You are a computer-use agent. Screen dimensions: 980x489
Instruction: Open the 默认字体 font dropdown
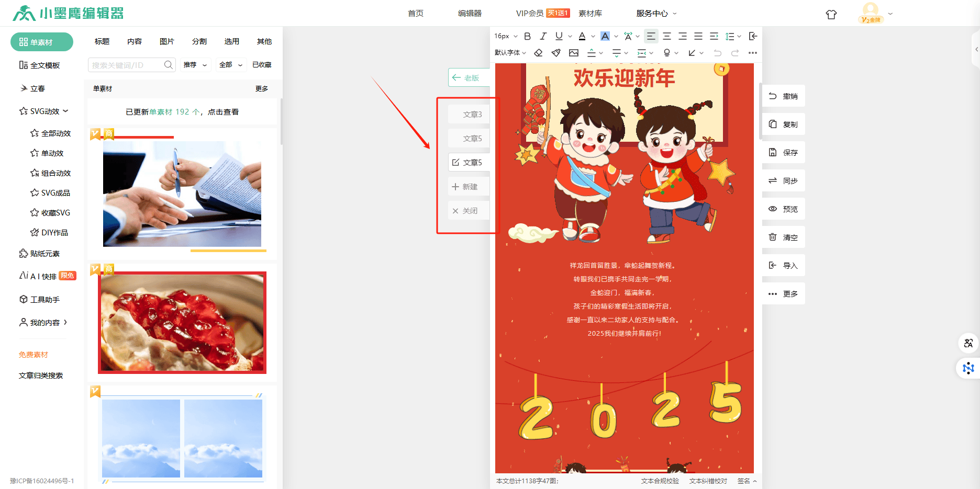click(510, 53)
